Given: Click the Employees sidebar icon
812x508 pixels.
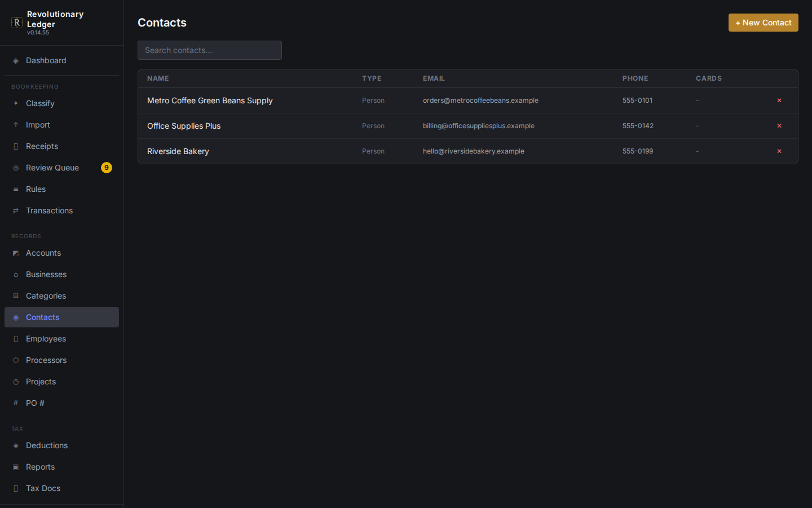Looking at the screenshot, I should coord(16,339).
